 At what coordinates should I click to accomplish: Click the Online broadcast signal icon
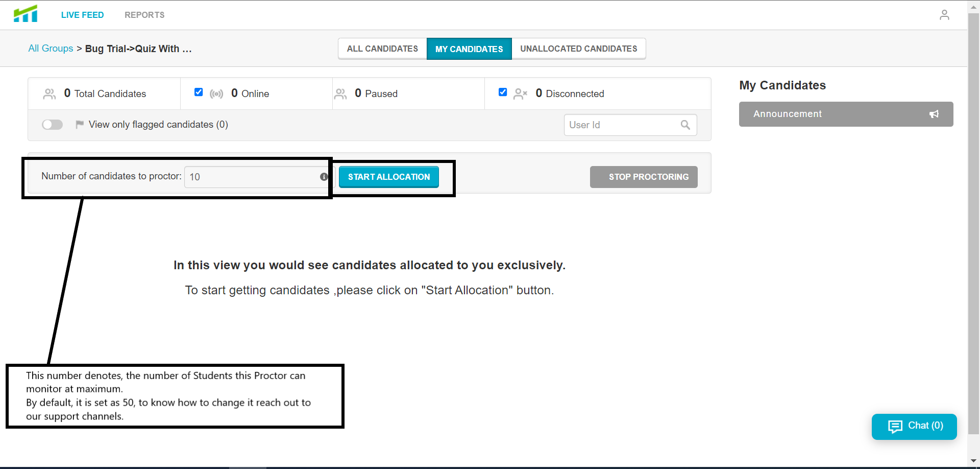(x=216, y=94)
